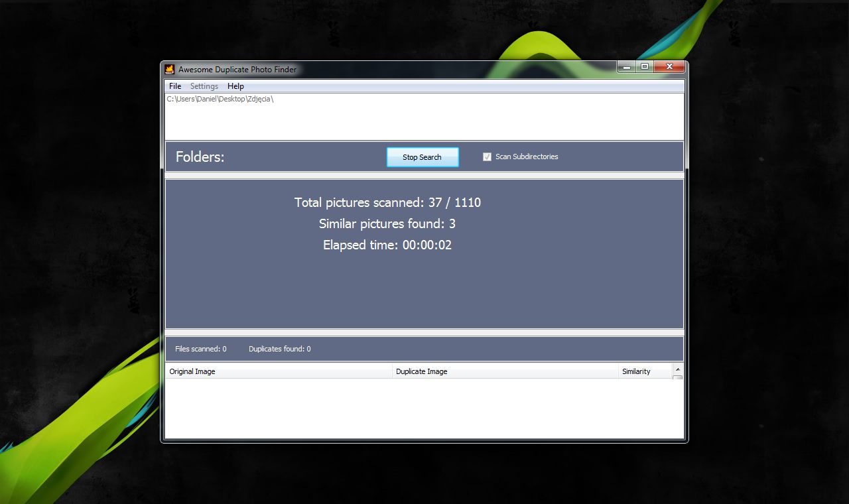Click the Files scanned: 0 status
Viewport: 849px width, 504px height.
coord(201,349)
